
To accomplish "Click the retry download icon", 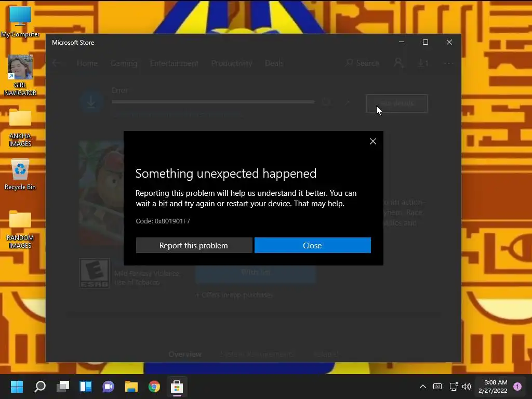I will point(326,102).
